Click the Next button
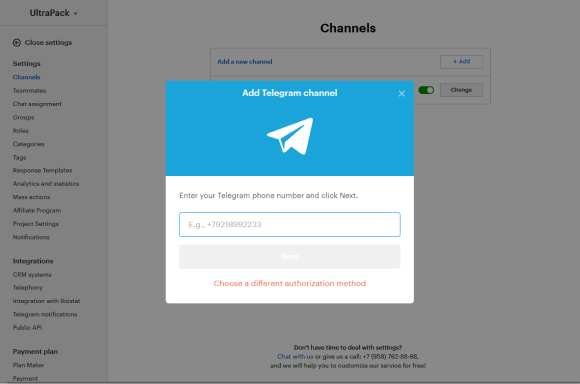580x384 pixels. tap(290, 256)
